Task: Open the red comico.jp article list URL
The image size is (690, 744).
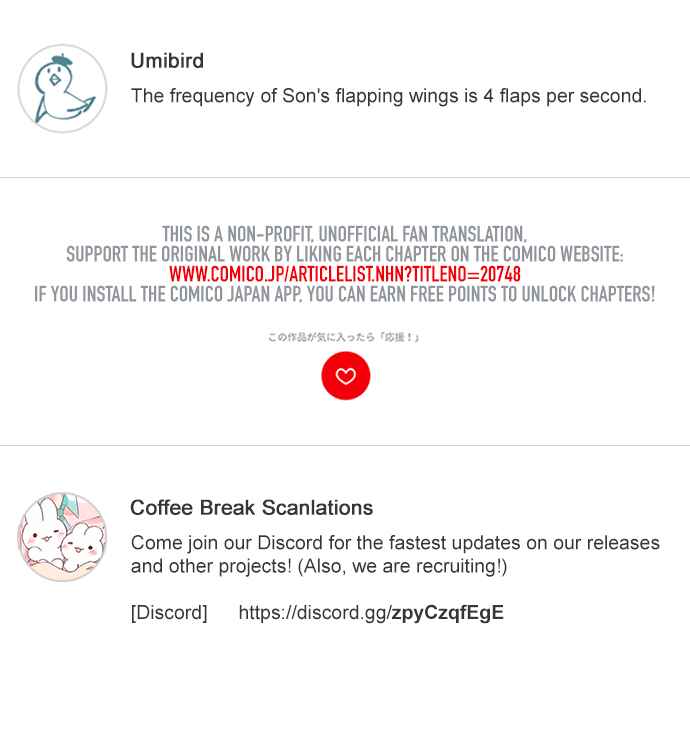Action: (x=345, y=274)
